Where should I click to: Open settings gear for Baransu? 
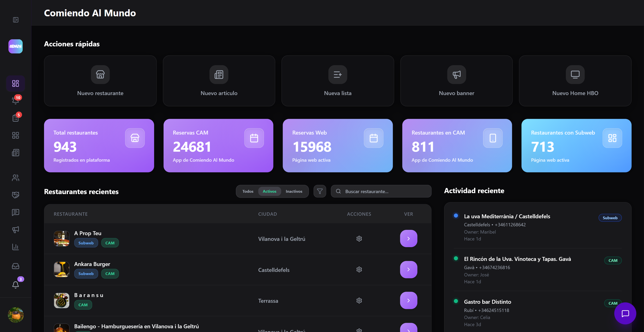point(359,301)
